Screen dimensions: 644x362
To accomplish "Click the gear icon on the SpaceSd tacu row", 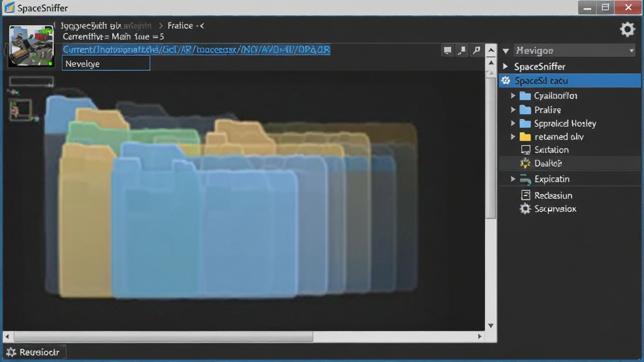I will [506, 80].
